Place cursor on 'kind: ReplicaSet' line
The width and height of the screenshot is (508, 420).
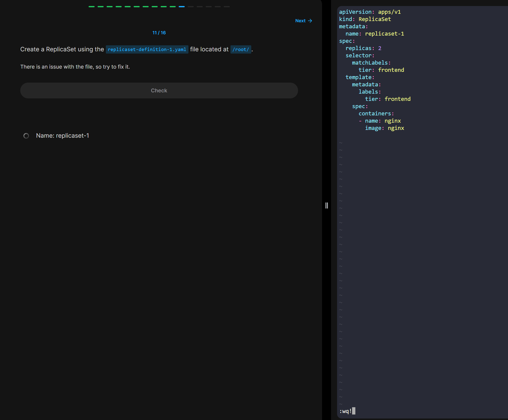pos(365,19)
